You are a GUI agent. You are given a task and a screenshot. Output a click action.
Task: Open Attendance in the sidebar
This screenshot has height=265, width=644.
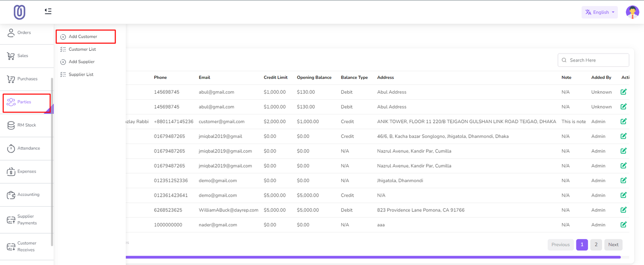(x=28, y=148)
